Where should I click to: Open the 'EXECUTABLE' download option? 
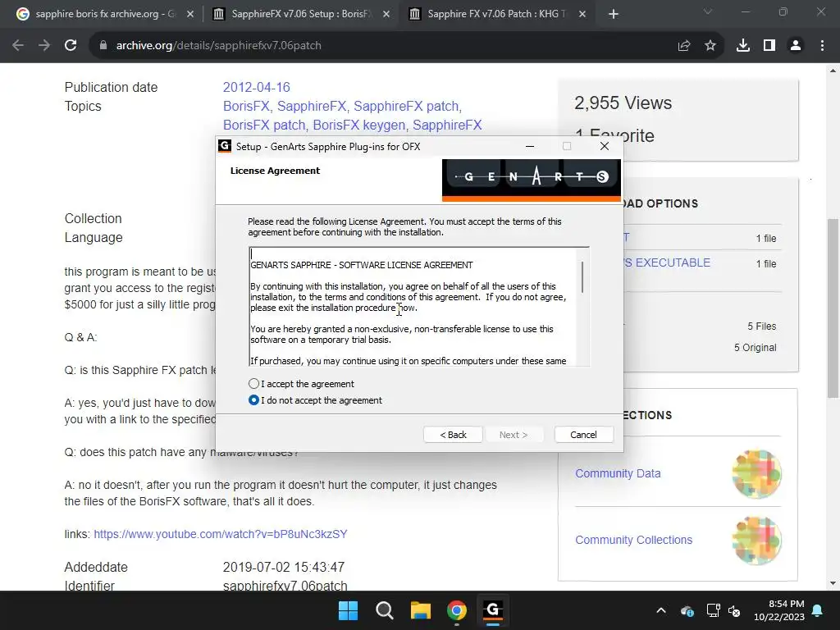(666, 262)
